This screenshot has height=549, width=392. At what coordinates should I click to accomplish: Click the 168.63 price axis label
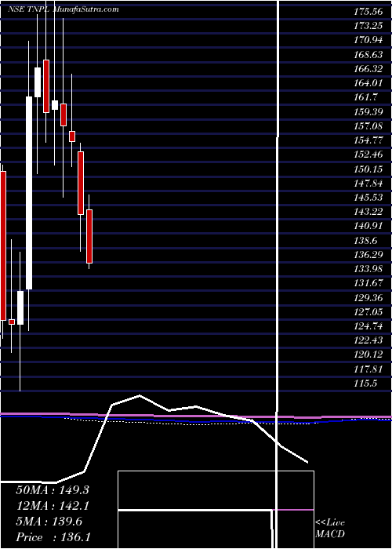click(368, 55)
